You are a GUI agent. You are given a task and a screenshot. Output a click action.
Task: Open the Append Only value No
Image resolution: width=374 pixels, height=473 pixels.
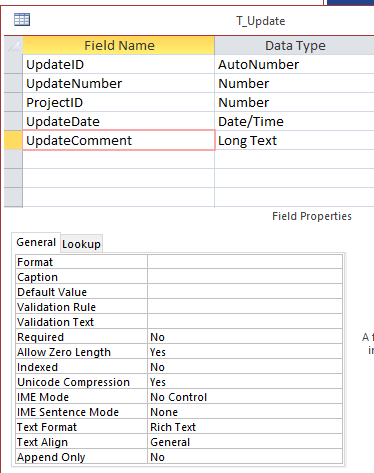pos(245,457)
